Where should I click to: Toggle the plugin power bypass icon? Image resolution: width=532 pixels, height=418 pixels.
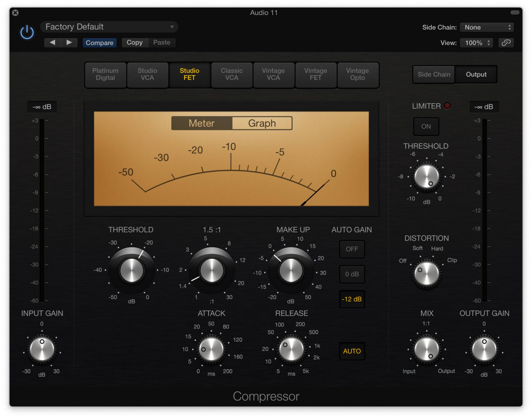point(27,32)
